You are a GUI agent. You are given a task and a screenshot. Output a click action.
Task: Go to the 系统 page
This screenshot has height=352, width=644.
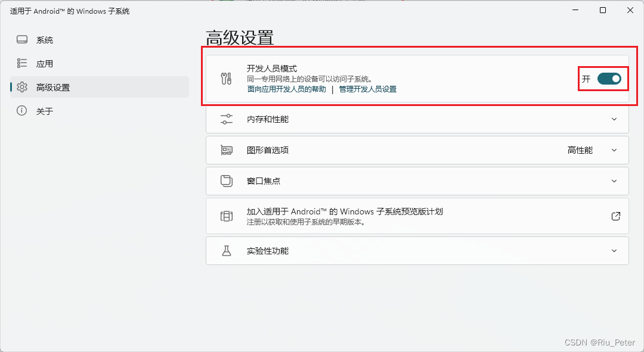[100, 40]
